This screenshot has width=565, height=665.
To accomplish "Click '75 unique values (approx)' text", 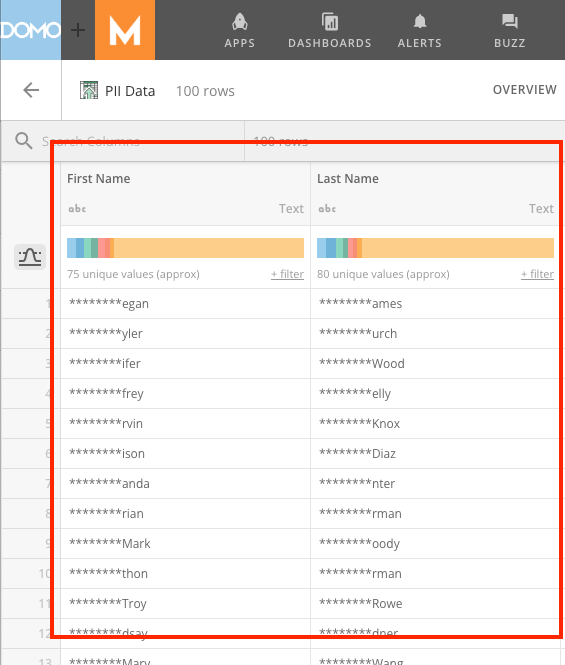I will click(133, 274).
